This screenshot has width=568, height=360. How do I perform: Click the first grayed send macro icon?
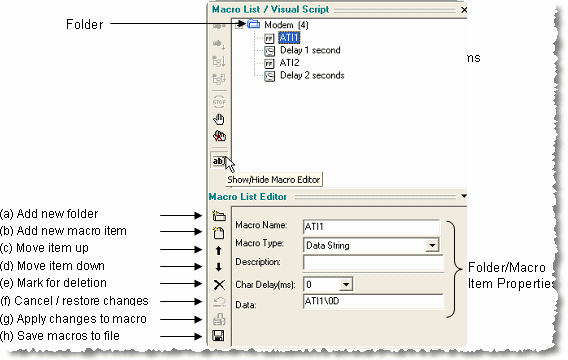(219, 26)
